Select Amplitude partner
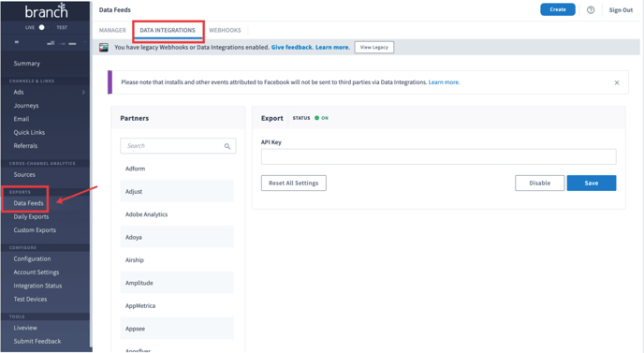This screenshot has height=353, width=644. [x=177, y=283]
